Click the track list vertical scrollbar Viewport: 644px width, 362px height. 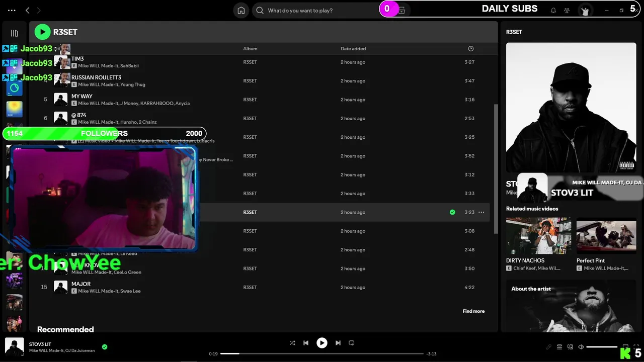pos(496,168)
